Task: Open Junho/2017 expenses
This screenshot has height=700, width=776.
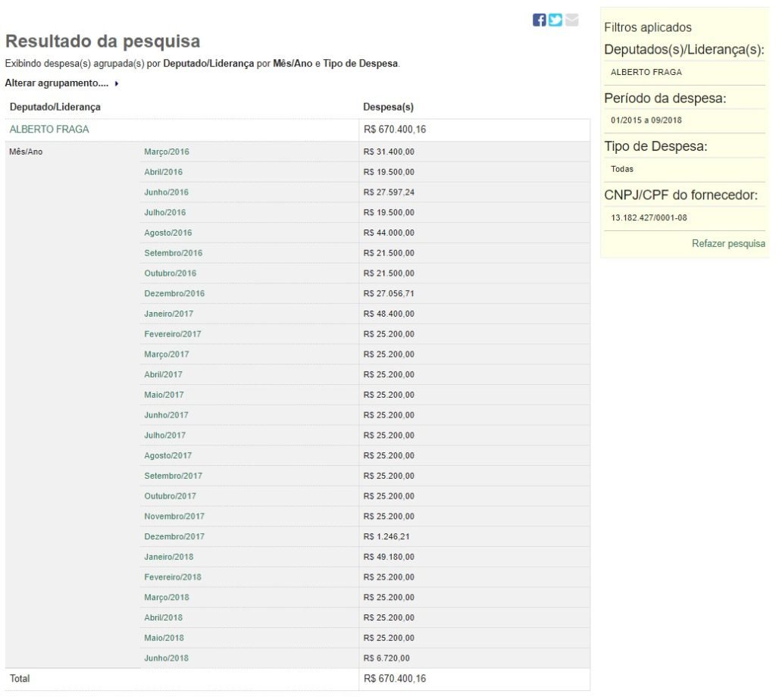Action: tap(166, 415)
